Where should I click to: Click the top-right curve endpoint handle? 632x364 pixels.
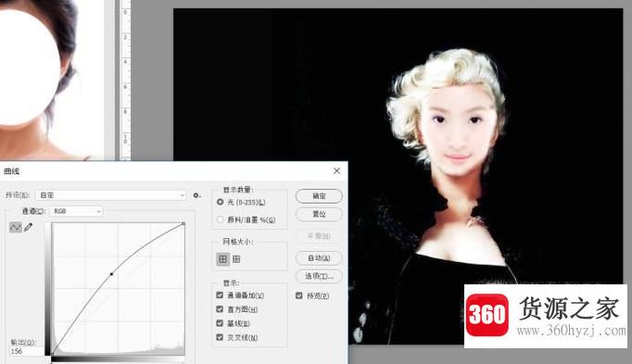coord(183,223)
